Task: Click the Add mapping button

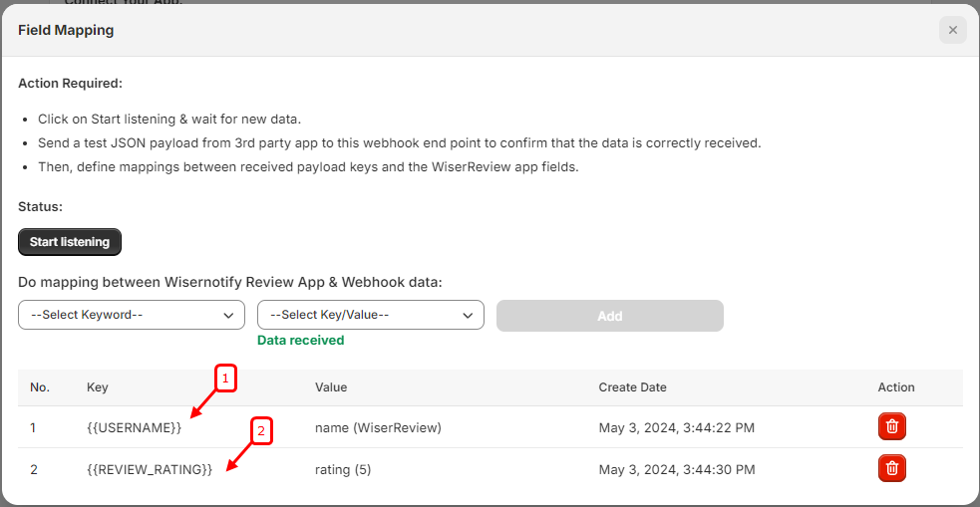Action: (x=609, y=316)
